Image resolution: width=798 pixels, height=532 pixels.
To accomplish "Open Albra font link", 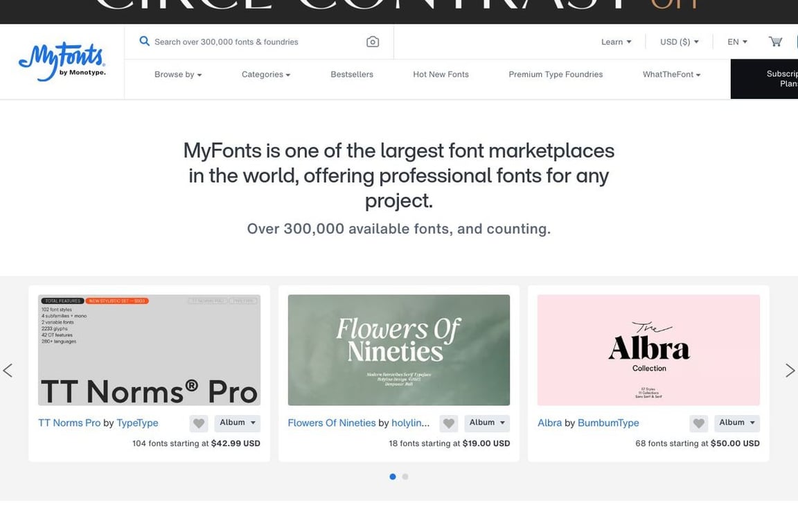I will click(x=549, y=423).
